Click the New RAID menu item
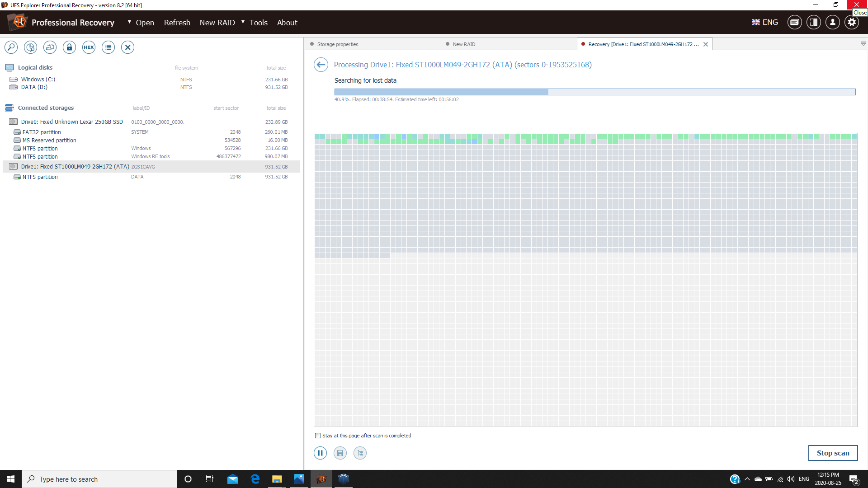Screen dimensions: 868x488 coord(217,23)
